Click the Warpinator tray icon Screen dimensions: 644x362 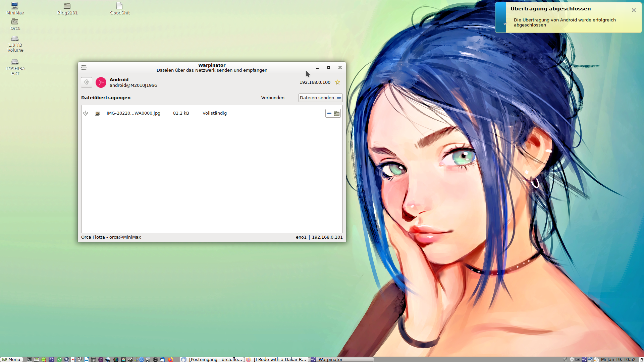(584, 359)
